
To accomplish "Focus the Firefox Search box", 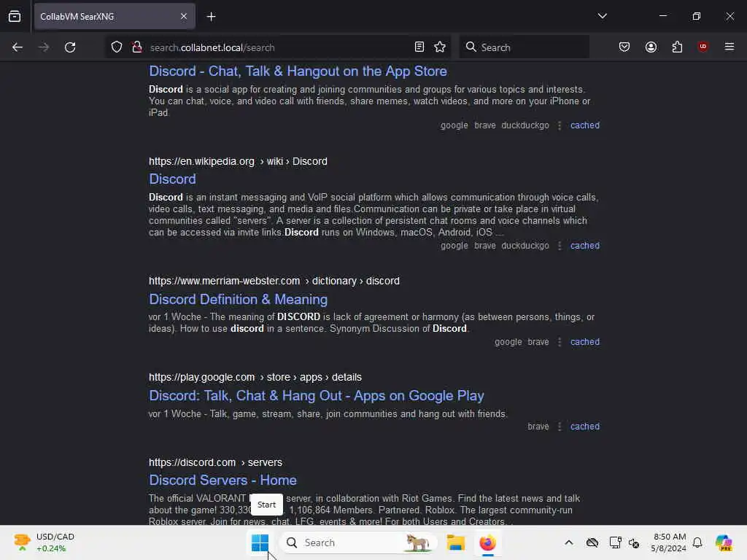I will point(524,47).
